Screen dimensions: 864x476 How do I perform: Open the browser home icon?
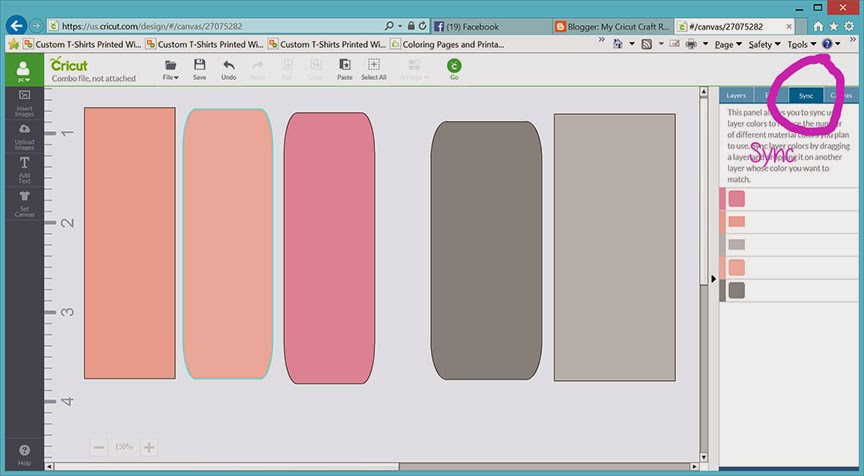818,26
